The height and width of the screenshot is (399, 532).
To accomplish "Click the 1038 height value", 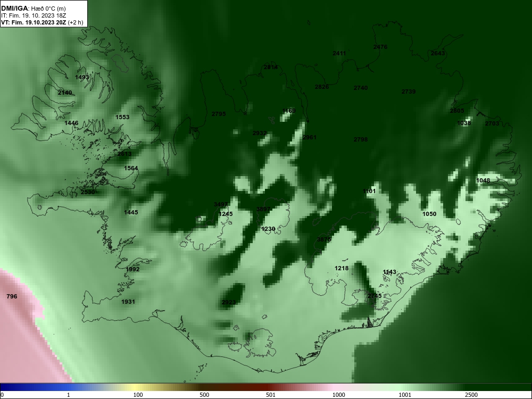I will click(464, 123).
